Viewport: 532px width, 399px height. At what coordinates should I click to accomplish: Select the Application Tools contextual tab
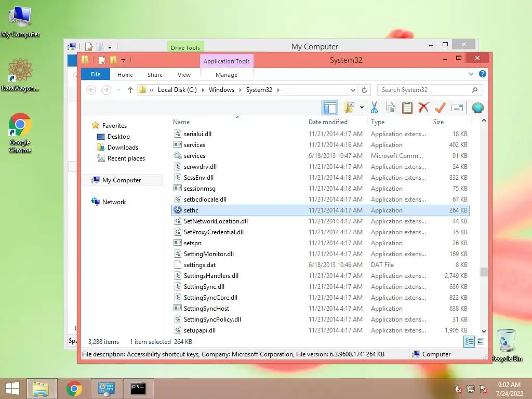[227, 61]
